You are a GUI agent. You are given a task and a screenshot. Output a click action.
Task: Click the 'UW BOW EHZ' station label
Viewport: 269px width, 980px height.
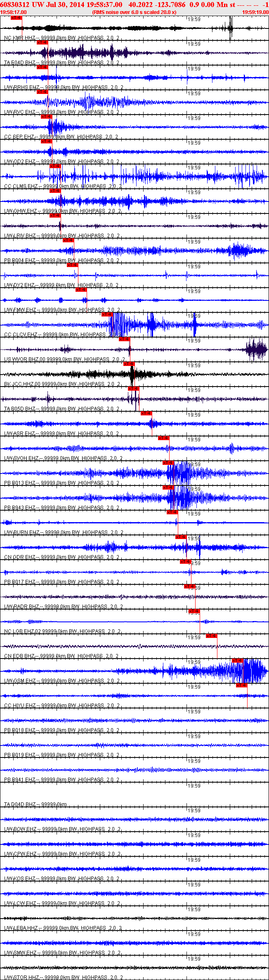coord(20,829)
